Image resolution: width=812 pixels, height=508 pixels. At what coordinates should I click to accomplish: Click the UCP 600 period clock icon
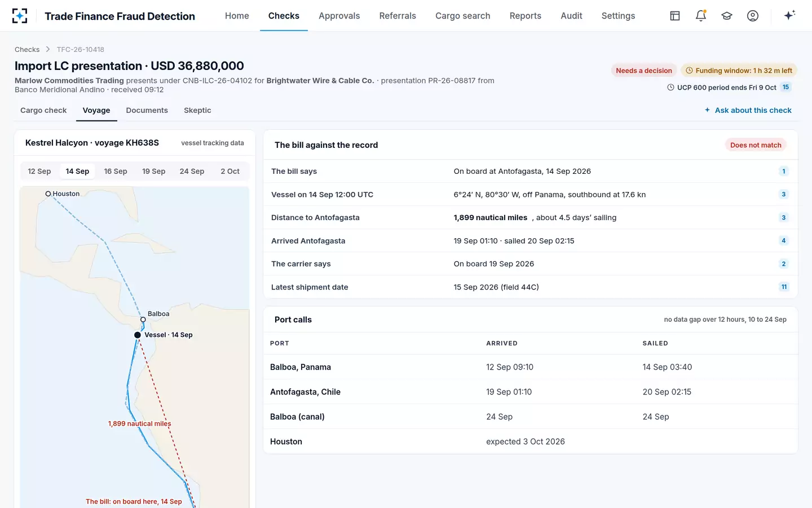point(670,87)
